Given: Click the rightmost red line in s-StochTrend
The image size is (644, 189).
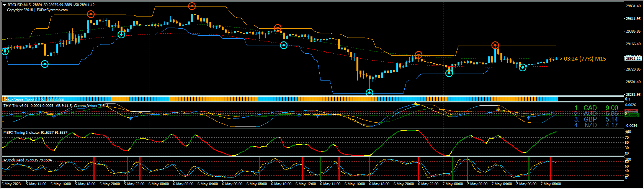Looking at the screenshot, I should tap(550, 168).
